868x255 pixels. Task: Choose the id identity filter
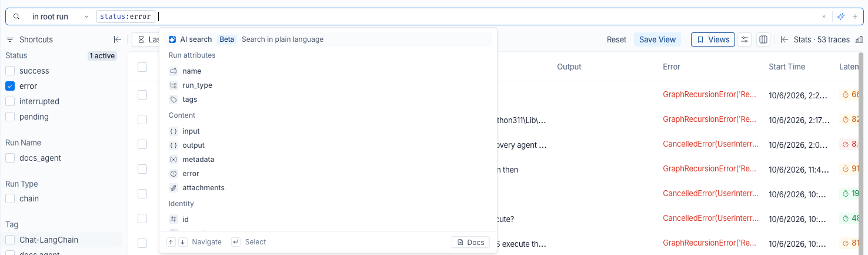click(328, 220)
